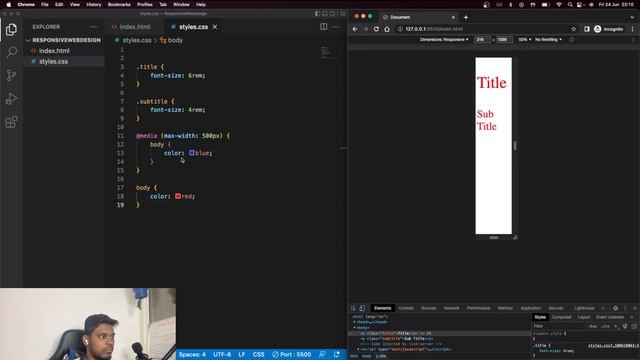Click the Styles Filter input
640x360 pixels.
click(x=559, y=326)
